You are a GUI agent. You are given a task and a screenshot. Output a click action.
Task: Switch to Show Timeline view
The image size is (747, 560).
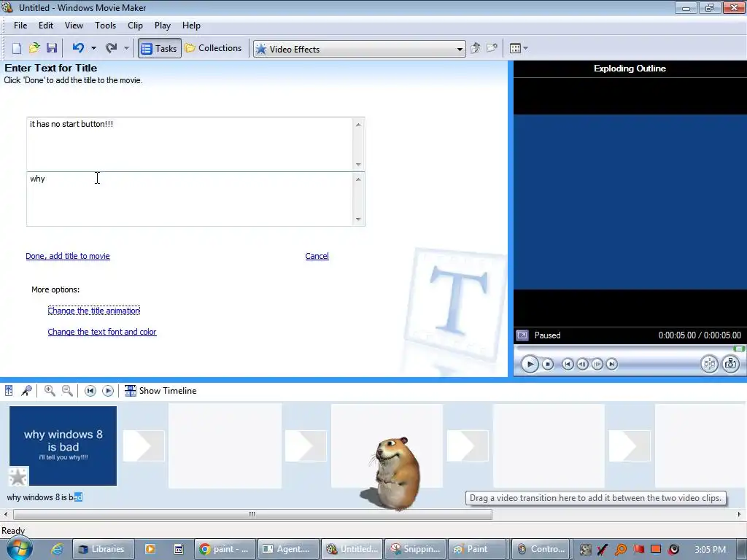160,391
